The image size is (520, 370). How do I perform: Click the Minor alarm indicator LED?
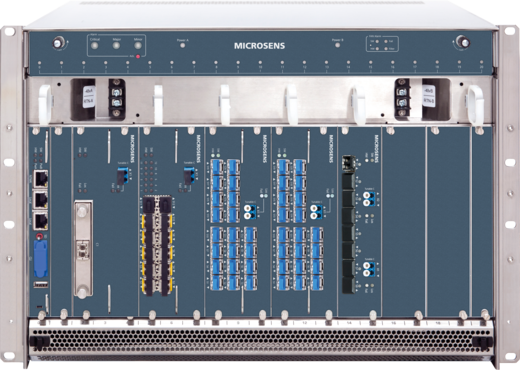pyautogui.click(x=138, y=45)
